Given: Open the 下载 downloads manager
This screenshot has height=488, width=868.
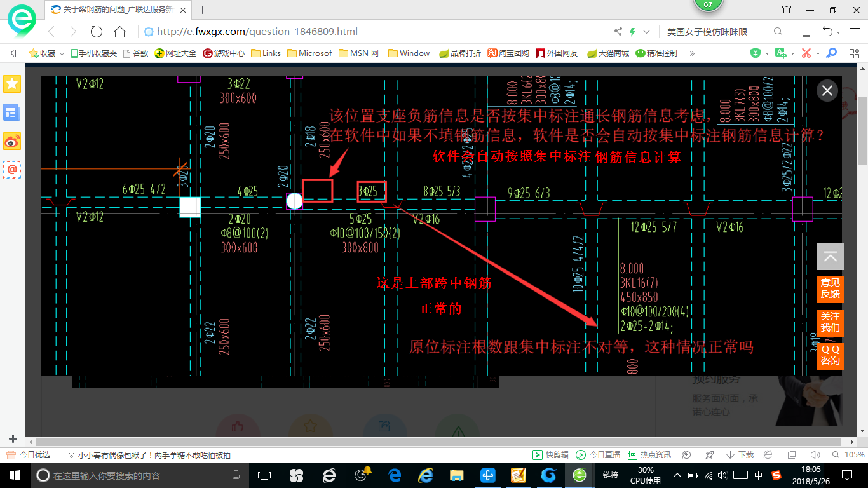Looking at the screenshot, I should coord(739,455).
